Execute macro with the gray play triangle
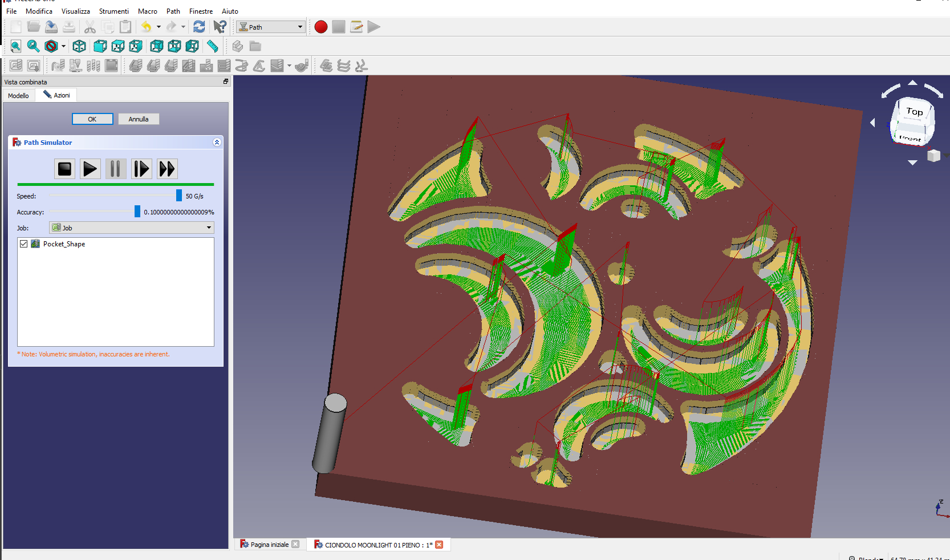Image resolution: width=950 pixels, height=560 pixels. pyautogui.click(x=374, y=27)
